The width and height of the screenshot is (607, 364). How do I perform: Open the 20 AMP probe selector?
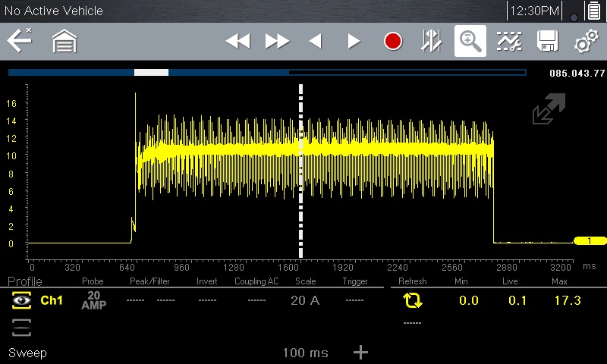(93, 300)
